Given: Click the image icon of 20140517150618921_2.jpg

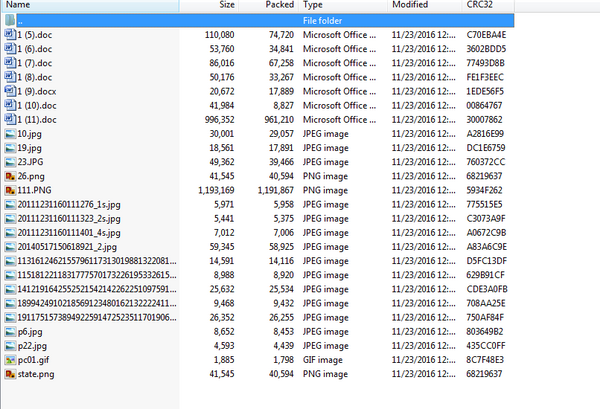Looking at the screenshot, I should click(10, 247).
